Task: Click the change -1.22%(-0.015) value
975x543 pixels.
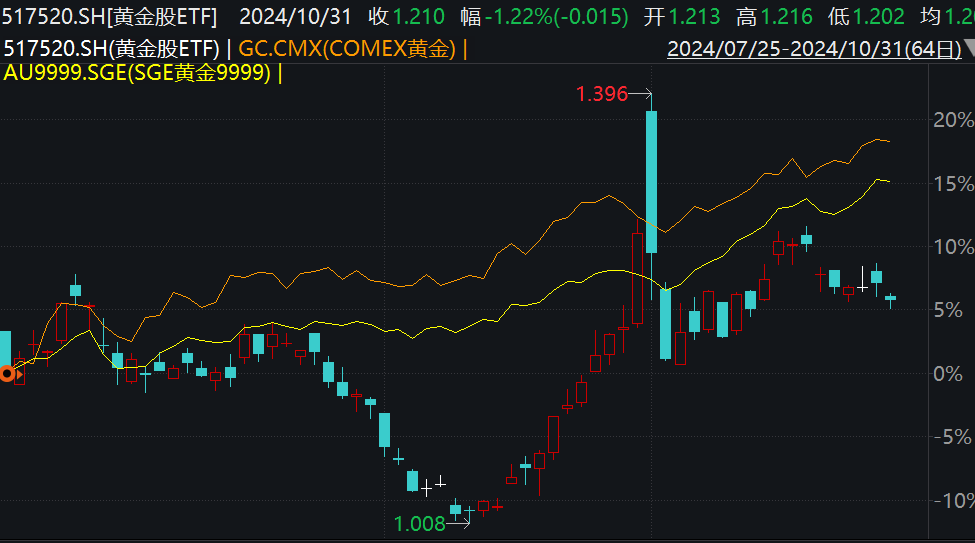Action: tap(557, 17)
